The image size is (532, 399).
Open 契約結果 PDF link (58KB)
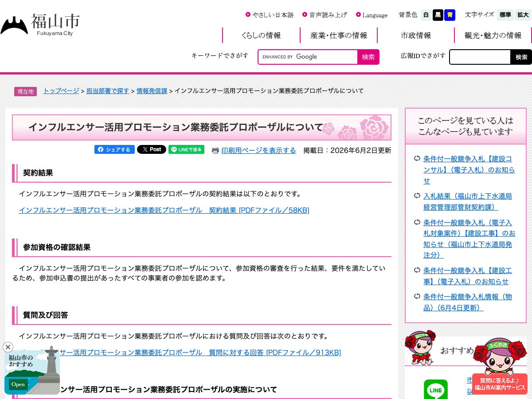164,210
